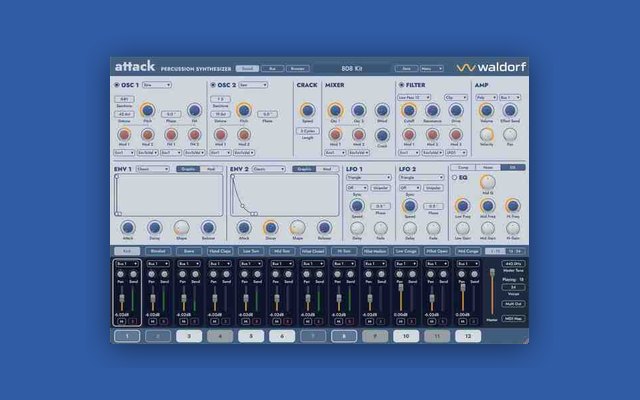
Task: Toggle the OSC 1 power button
Action: coord(117,85)
